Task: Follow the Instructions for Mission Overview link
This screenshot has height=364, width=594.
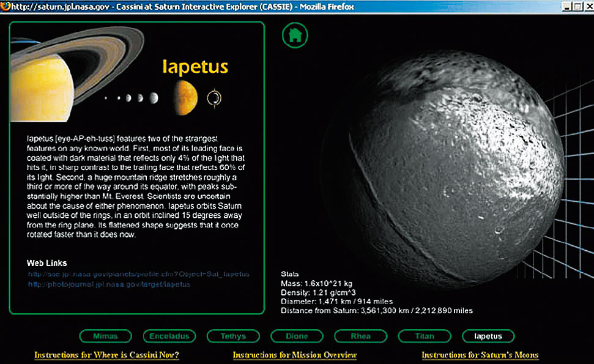Action: tap(294, 355)
